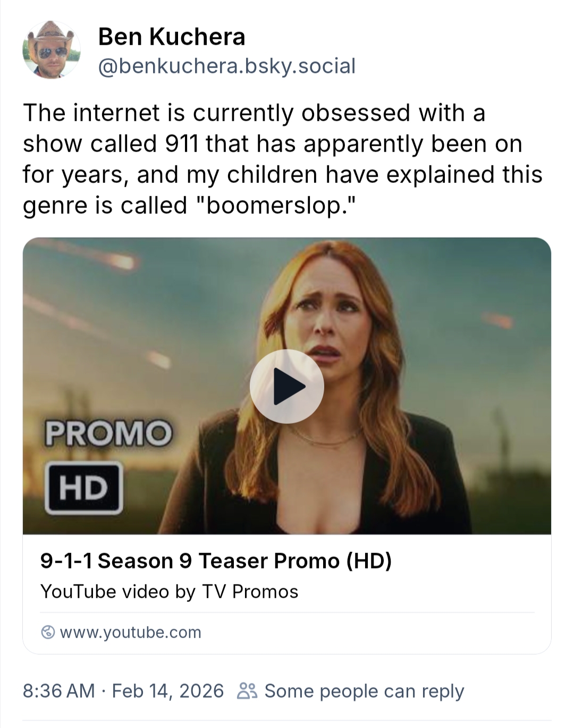Click the HD badge on the thumbnail
574x728 pixels.
83,488
